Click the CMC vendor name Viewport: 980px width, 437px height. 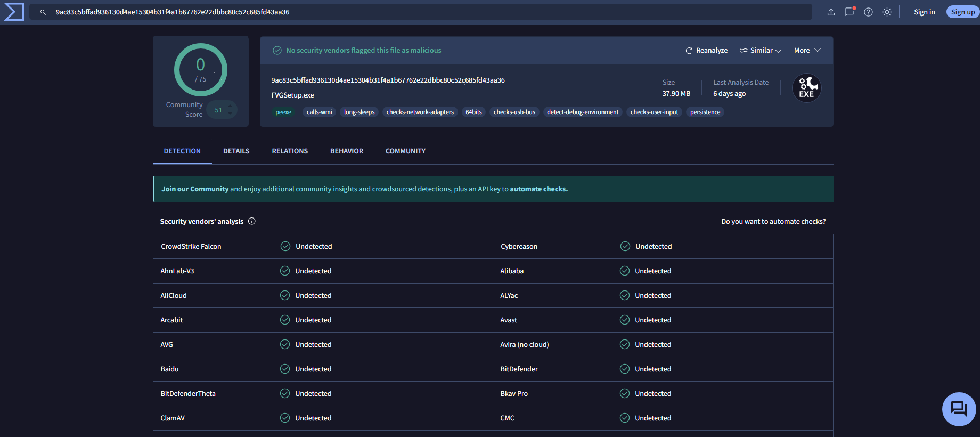(x=508, y=418)
